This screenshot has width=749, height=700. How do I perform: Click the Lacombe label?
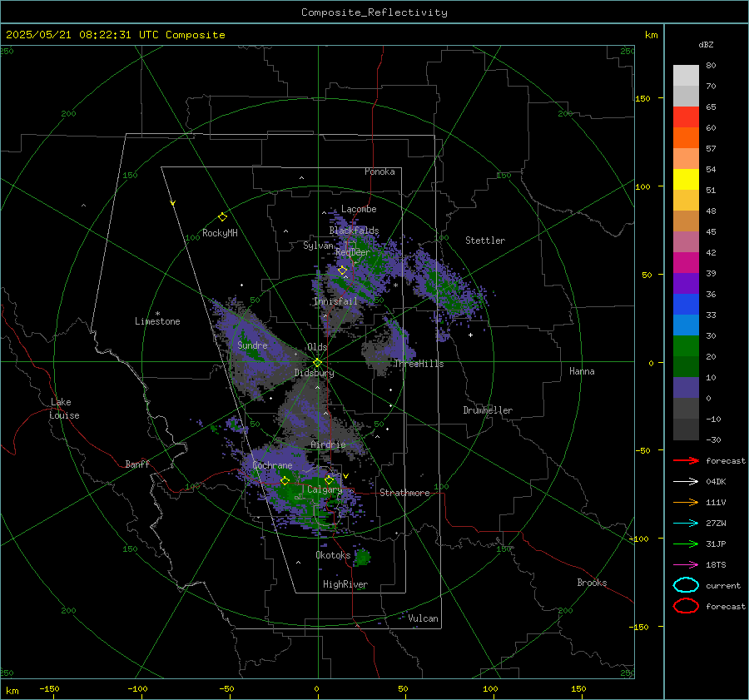click(359, 209)
